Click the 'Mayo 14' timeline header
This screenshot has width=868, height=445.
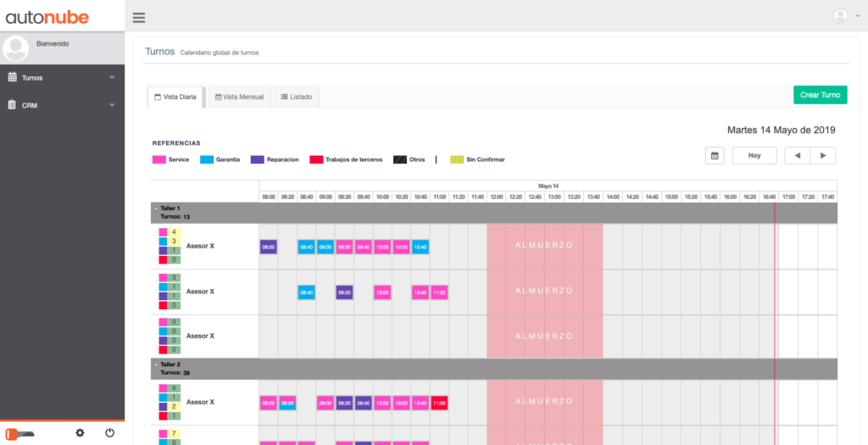pyautogui.click(x=548, y=186)
